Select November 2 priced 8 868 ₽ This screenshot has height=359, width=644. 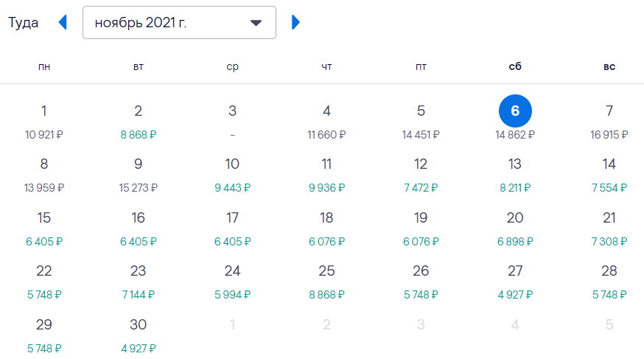[x=139, y=122]
